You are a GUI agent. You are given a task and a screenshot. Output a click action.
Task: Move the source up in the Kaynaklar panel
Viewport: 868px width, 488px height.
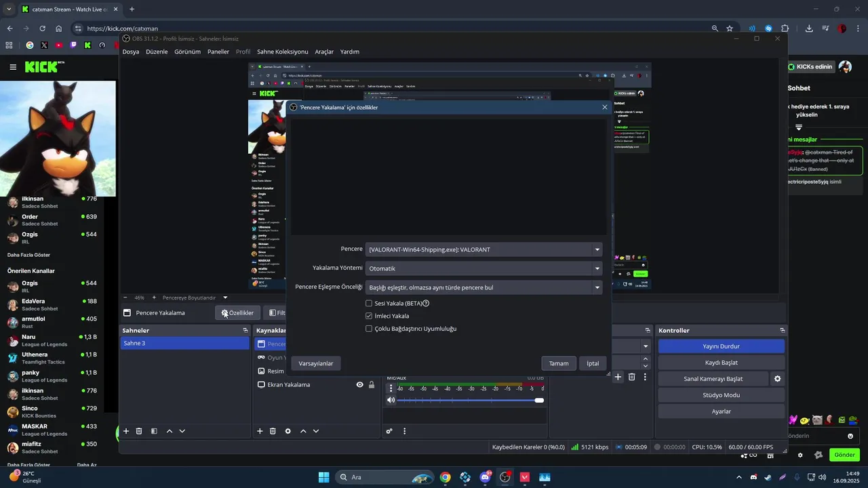tap(303, 431)
